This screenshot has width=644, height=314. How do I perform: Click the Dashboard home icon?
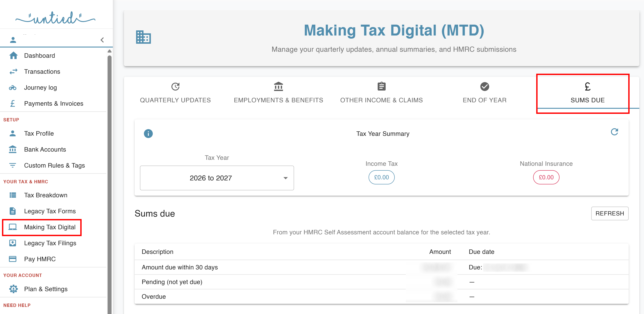tap(13, 55)
